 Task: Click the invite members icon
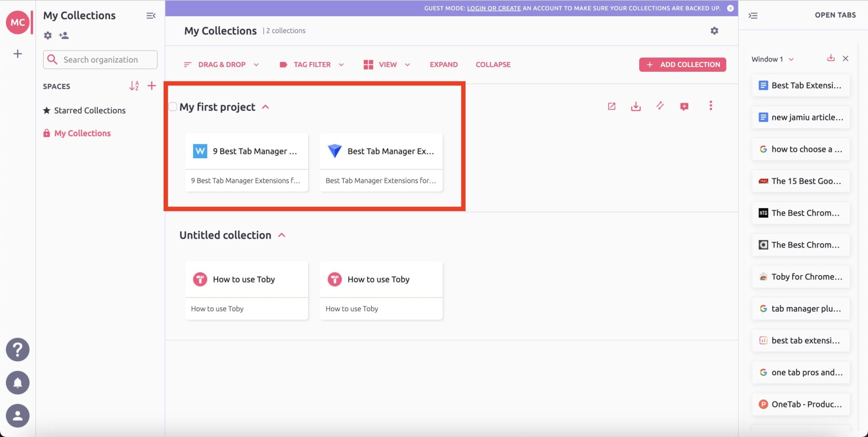point(64,35)
